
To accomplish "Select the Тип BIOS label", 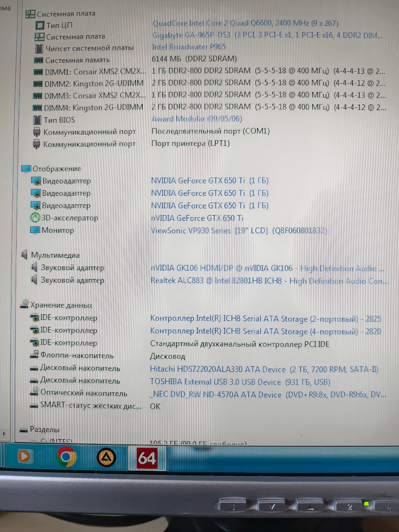I will point(59,120).
